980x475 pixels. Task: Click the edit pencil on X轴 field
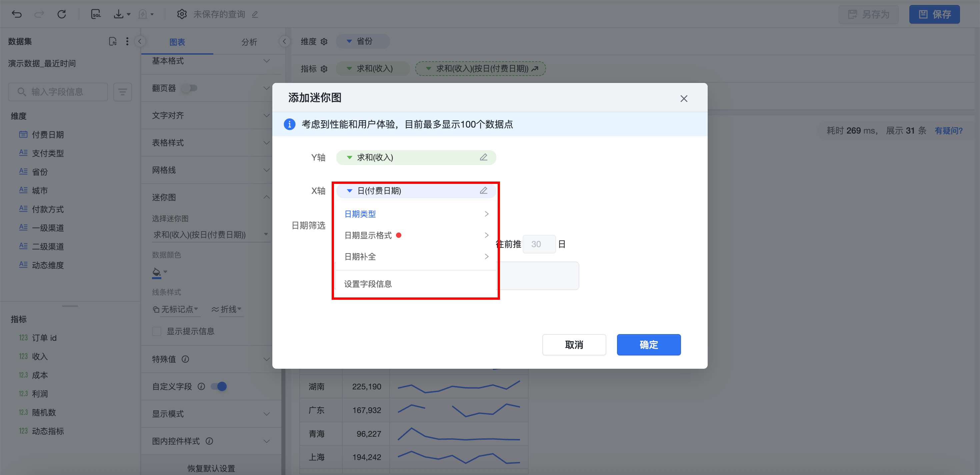tap(483, 191)
